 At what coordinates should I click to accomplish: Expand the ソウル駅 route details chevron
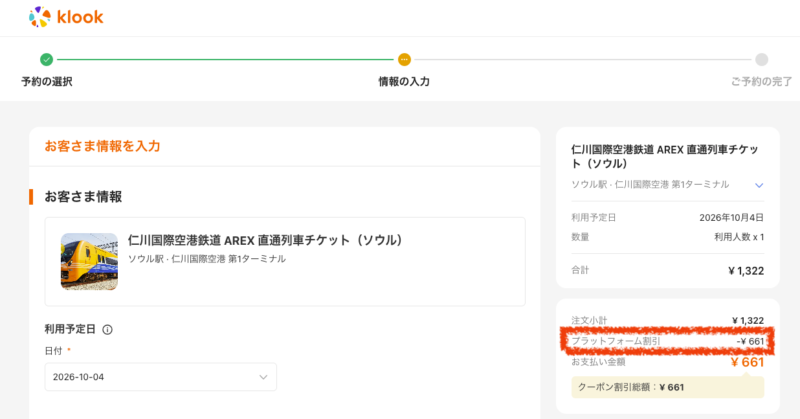(x=759, y=185)
